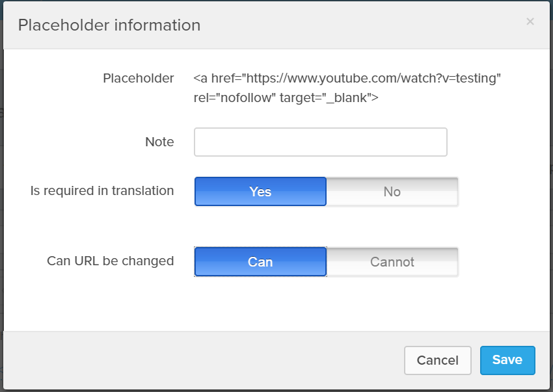Choose Can for URL changes
This screenshot has height=392, width=553.
260,261
